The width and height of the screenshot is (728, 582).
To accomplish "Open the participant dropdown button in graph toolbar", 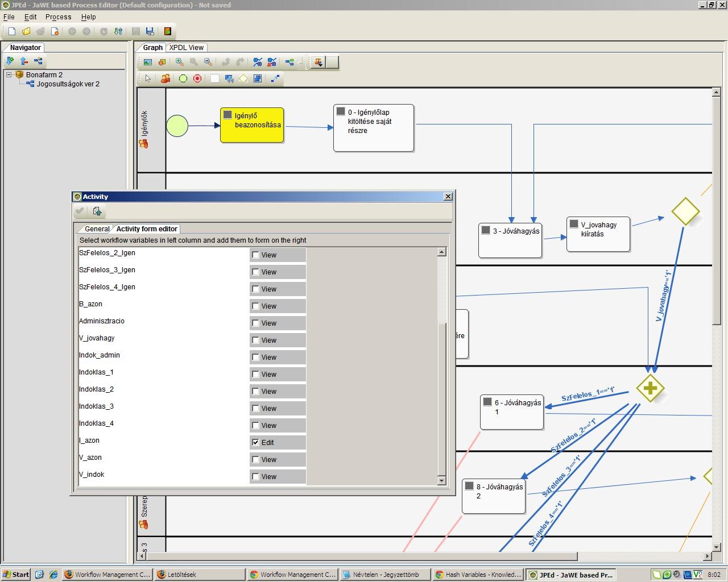I will pos(318,62).
